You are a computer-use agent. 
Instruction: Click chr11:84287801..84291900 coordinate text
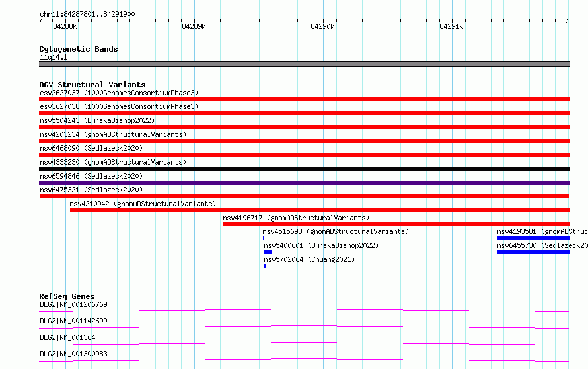point(87,14)
